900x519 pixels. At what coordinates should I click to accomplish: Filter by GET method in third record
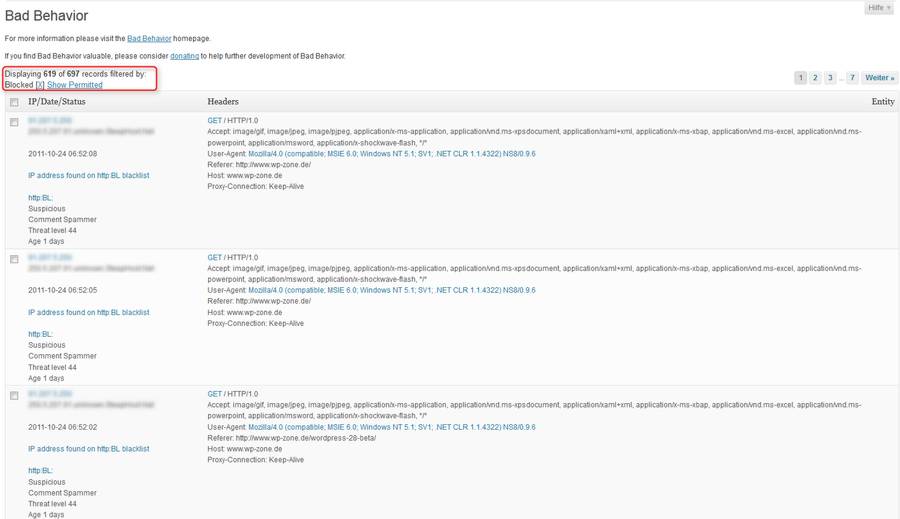215,394
